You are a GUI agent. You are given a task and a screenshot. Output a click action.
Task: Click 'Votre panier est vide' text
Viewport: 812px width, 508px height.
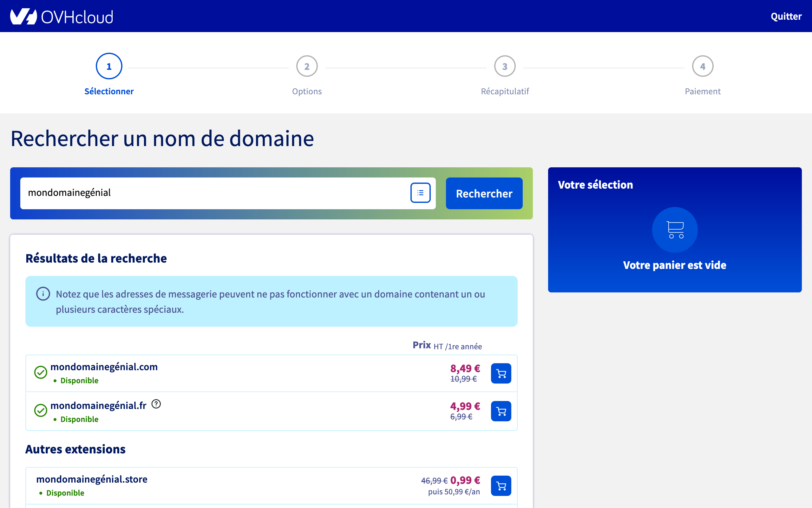(675, 265)
